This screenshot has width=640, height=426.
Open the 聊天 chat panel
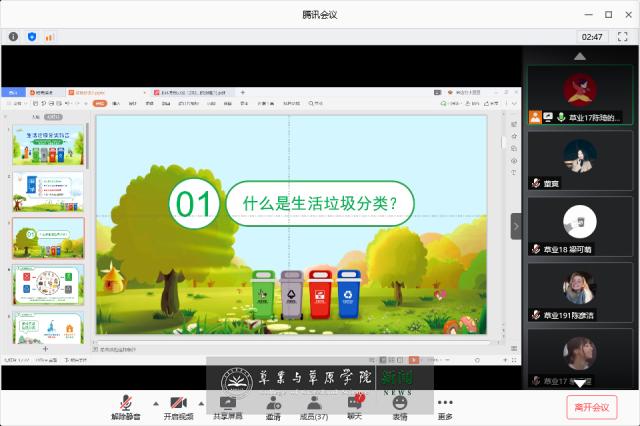[355, 406]
